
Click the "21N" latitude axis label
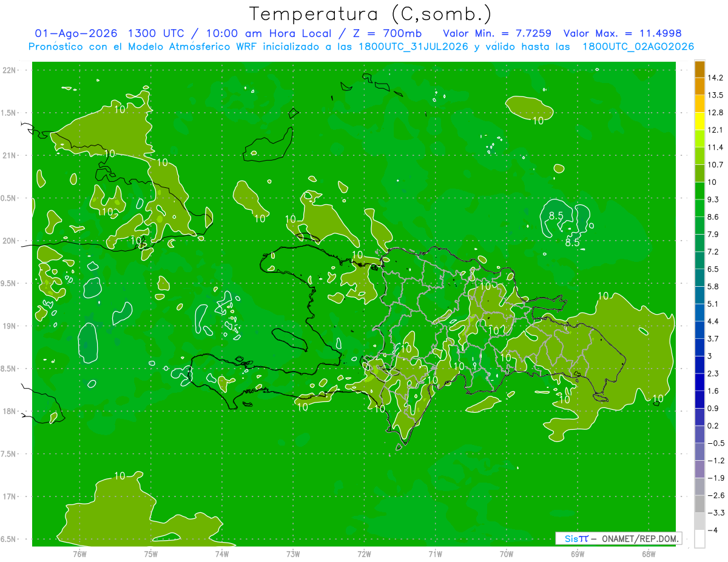(x=10, y=156)
